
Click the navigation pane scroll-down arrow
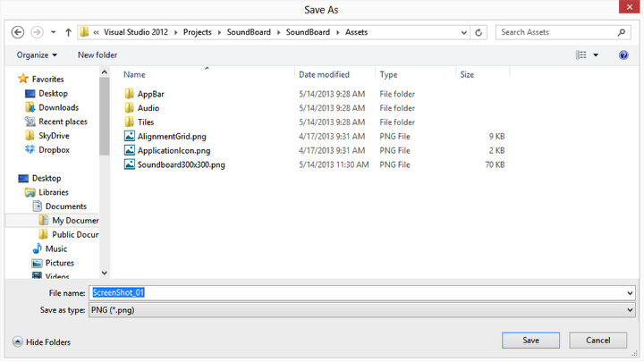105,273
